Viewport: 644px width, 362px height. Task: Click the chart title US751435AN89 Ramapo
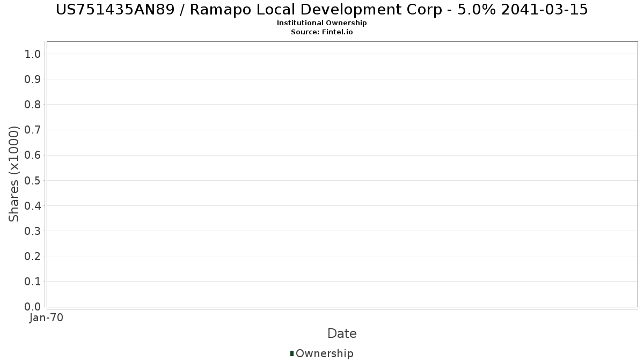click(x=322, y=9)
